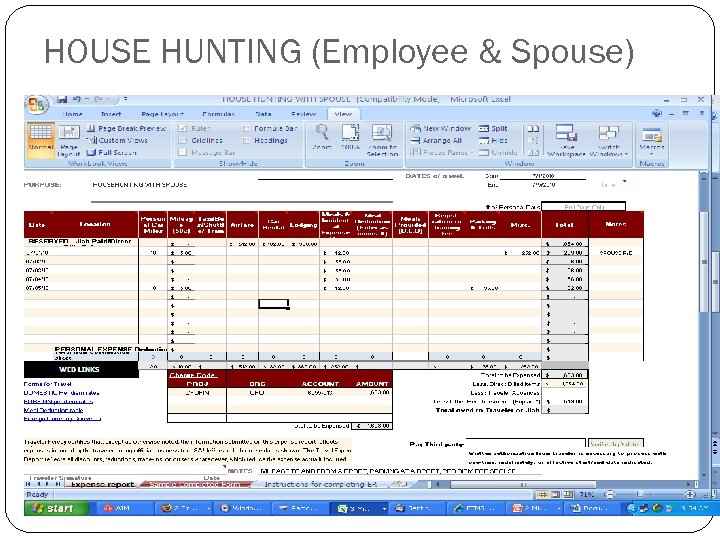The image size is (720, 540).
Task: Open the Insert ribbon tab
Action: click(x=111, y=114)
